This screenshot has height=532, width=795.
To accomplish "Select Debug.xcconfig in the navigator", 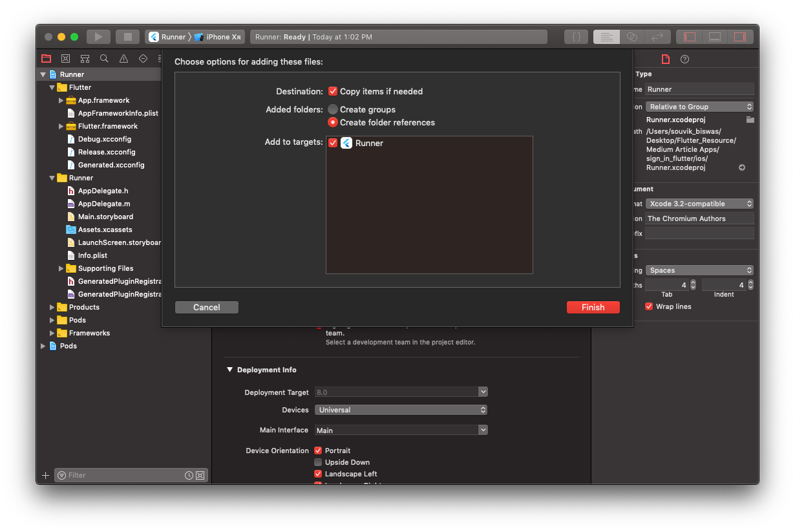I will click(104, 139).
